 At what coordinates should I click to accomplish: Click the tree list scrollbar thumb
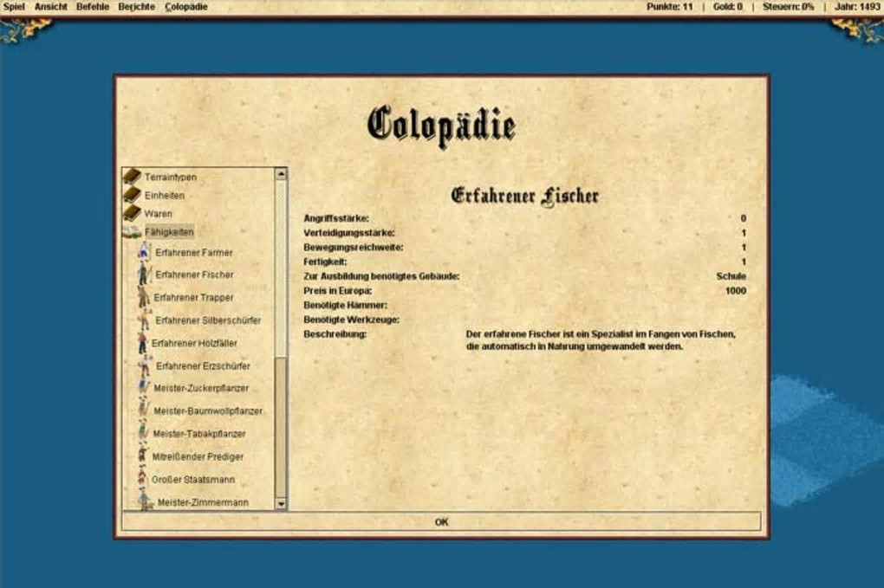[x=281, y=427]
